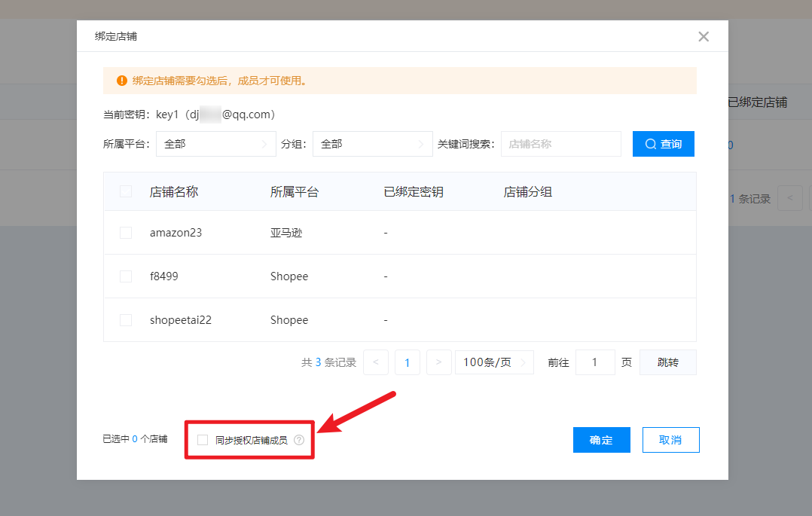Viewport: 812px width, 516px height.
Task: Open the 100条/页 page size selector
Action: pyautogui.click(x=494, y=362)
